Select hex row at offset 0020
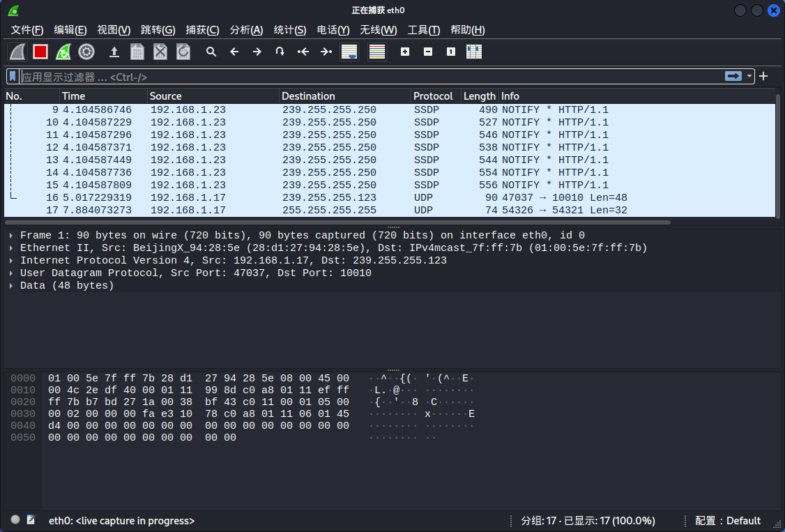 click(243, 402)
